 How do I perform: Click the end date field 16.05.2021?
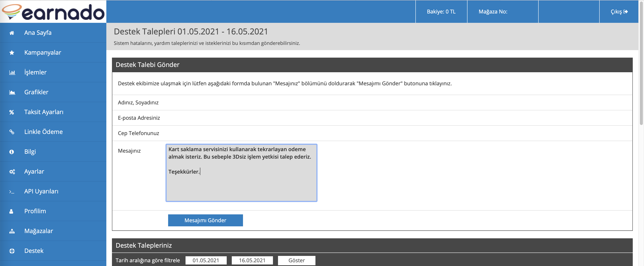pos(252,260)
